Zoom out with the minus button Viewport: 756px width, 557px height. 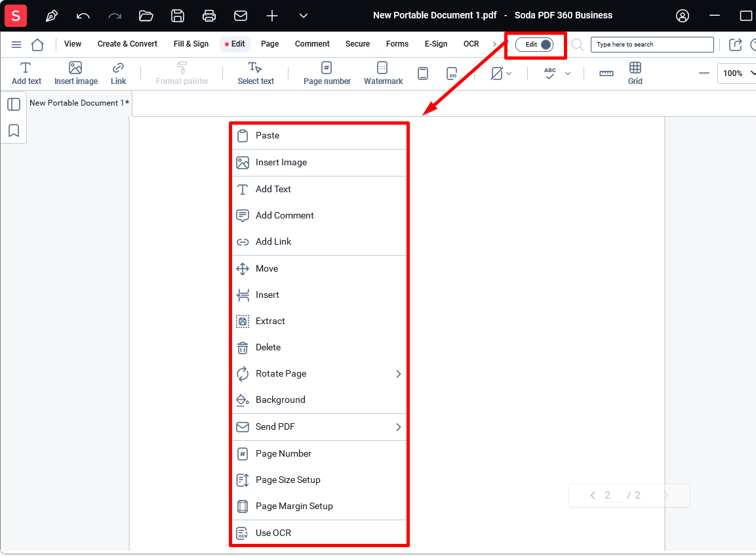coord(704,73)
